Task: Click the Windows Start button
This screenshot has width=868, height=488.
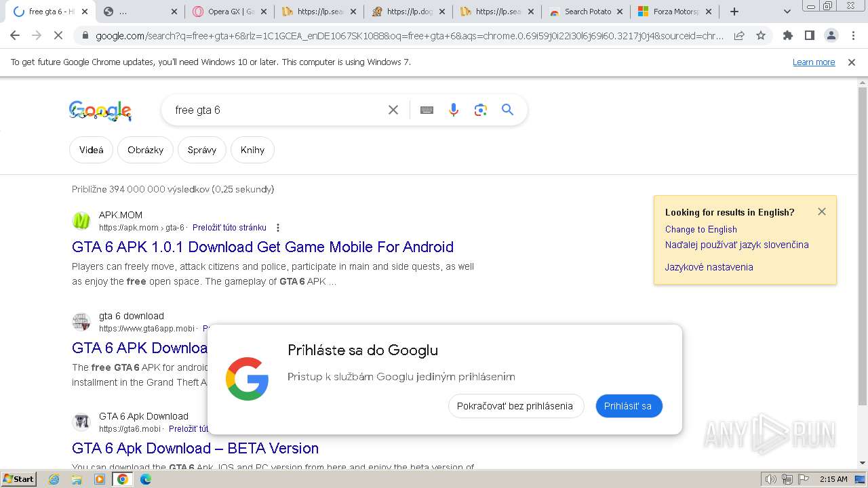Action: pos(19,479)
